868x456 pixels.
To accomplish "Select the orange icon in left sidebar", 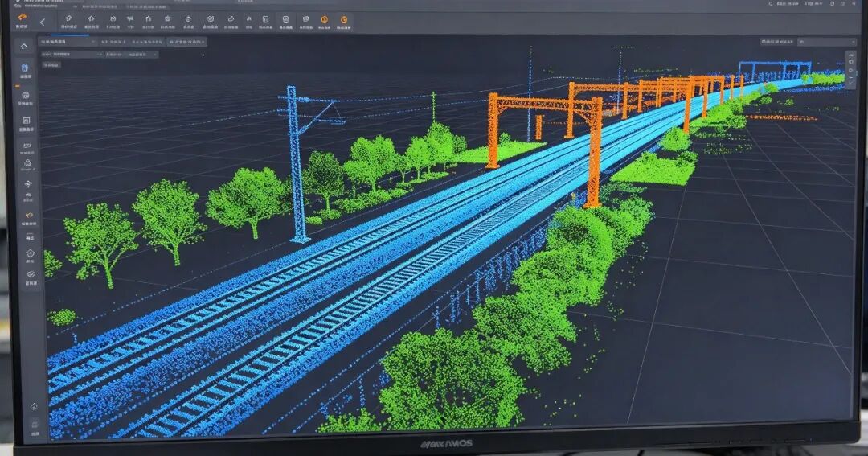I will click(x=29, y=215).
